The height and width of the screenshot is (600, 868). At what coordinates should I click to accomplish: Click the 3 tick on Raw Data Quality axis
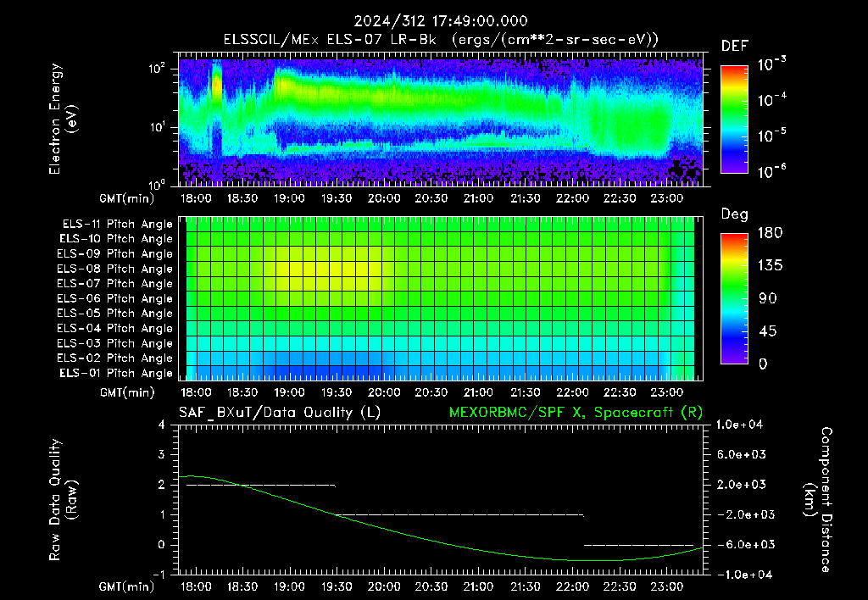point(162,455)
